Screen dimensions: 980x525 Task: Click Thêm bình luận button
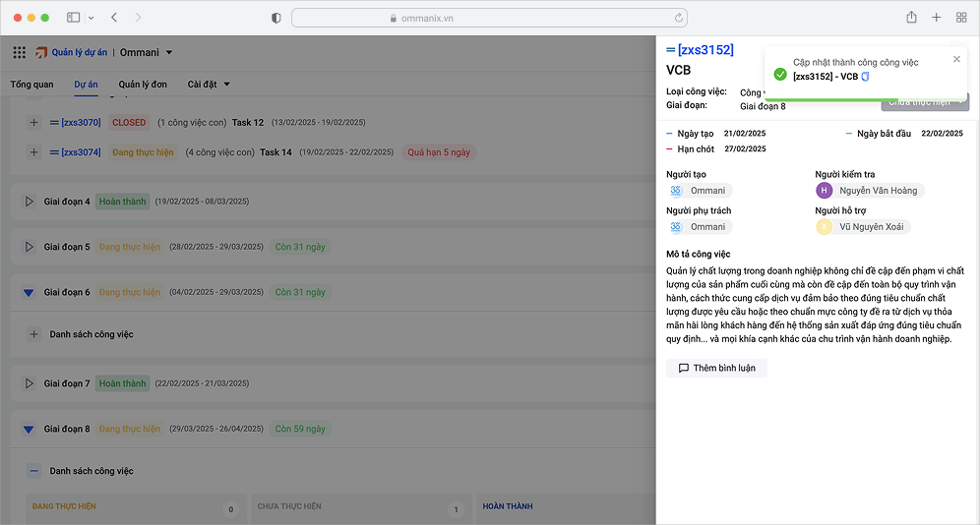point(716,368)
